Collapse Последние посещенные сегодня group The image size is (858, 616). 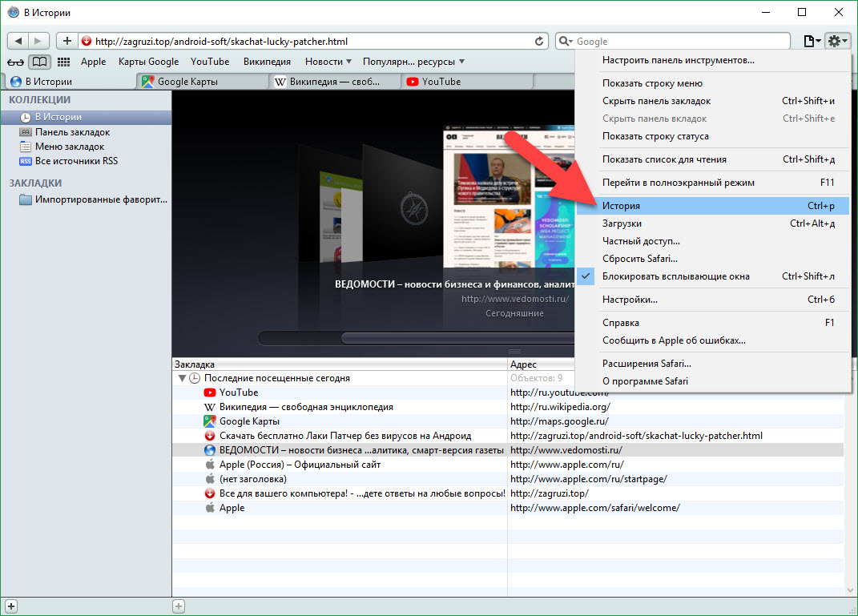(x=182, y=378)
